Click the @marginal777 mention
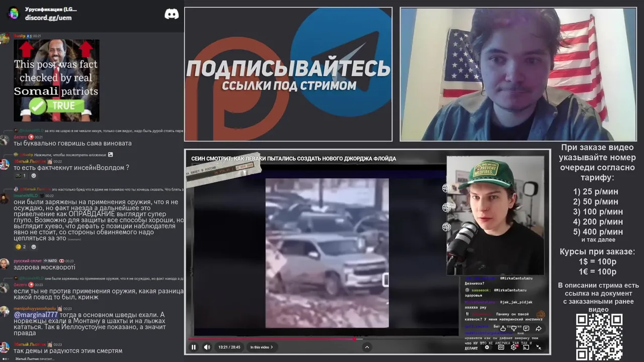Screen dimensions: 644x362 pos(36,315)
